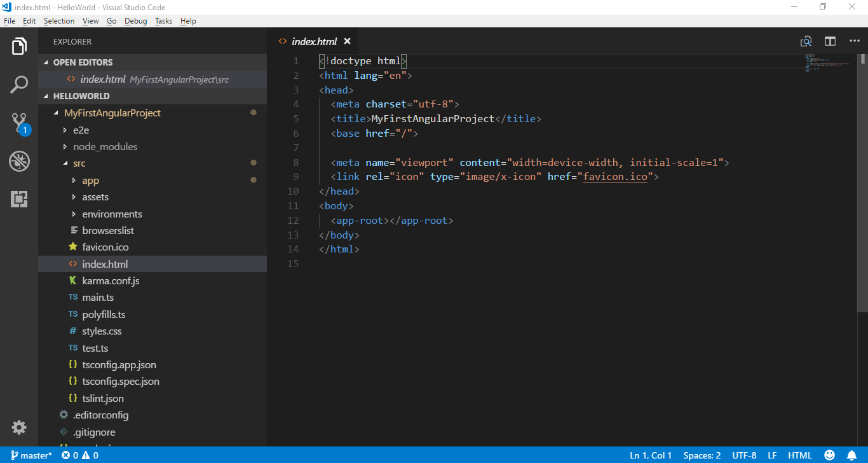The height and width of the screenshot is (463, 868).
Task: Open the File menu
Action: [x=10, y=21]
